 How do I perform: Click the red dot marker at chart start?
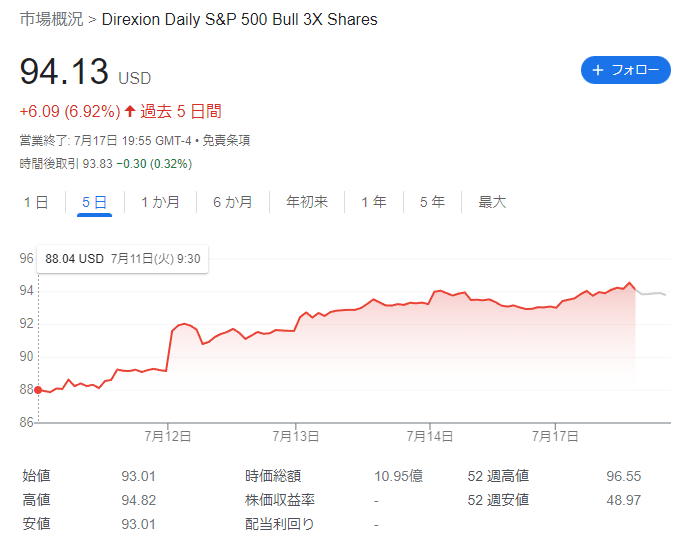tap(38, 390)
